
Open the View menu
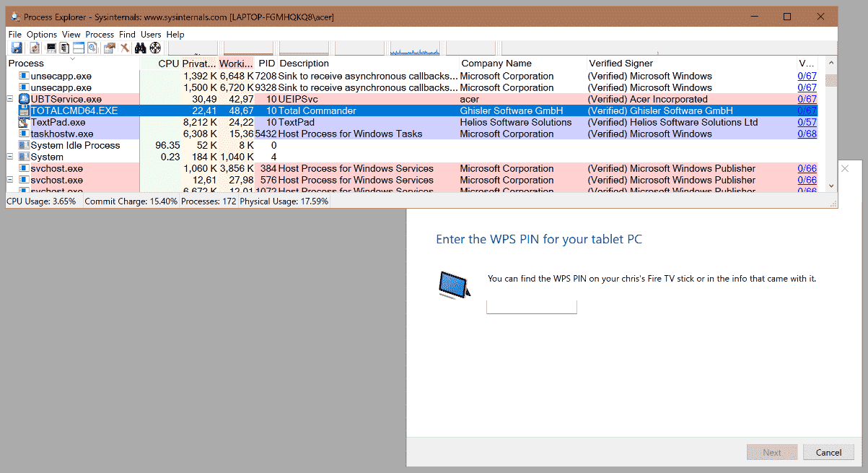click(71, 34)
